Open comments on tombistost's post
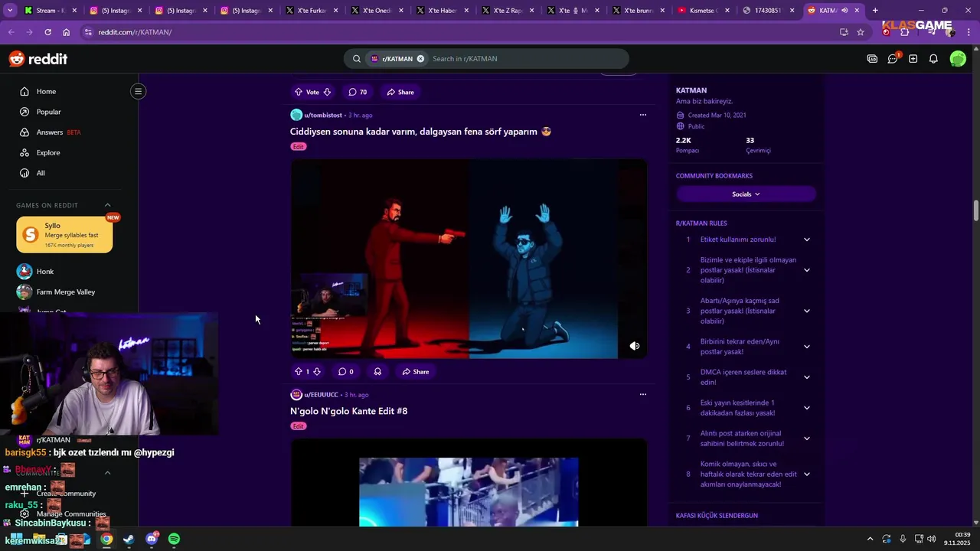980x551 pixels. tap(346, 371)
